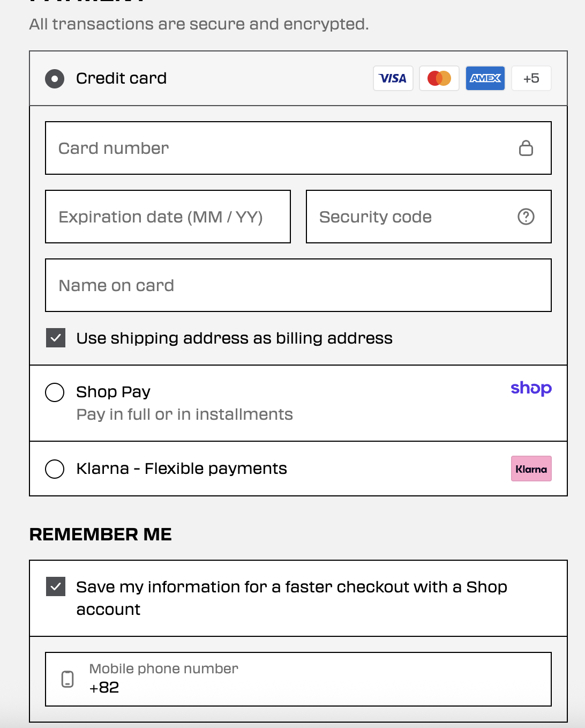Image resolution: width=585 pixels, height=728 pixels.
Task: Show the +5 additional card types
Action: [531, 78]
